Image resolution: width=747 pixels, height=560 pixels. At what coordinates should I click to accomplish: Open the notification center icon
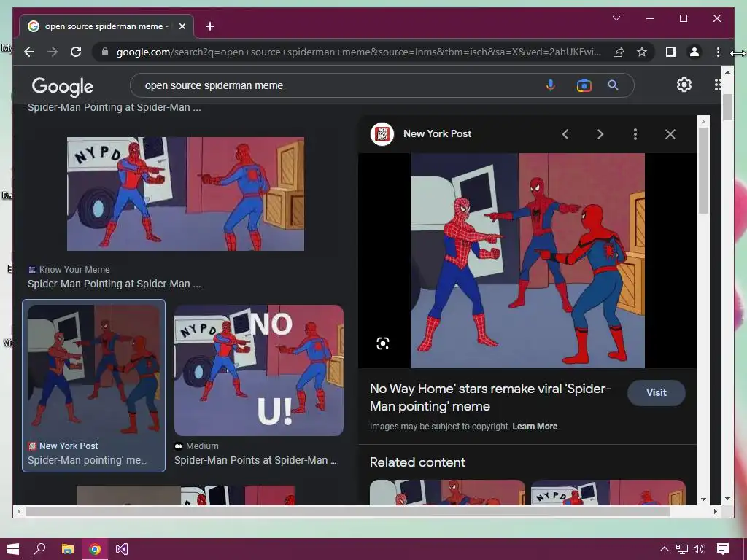pos(723,549)
